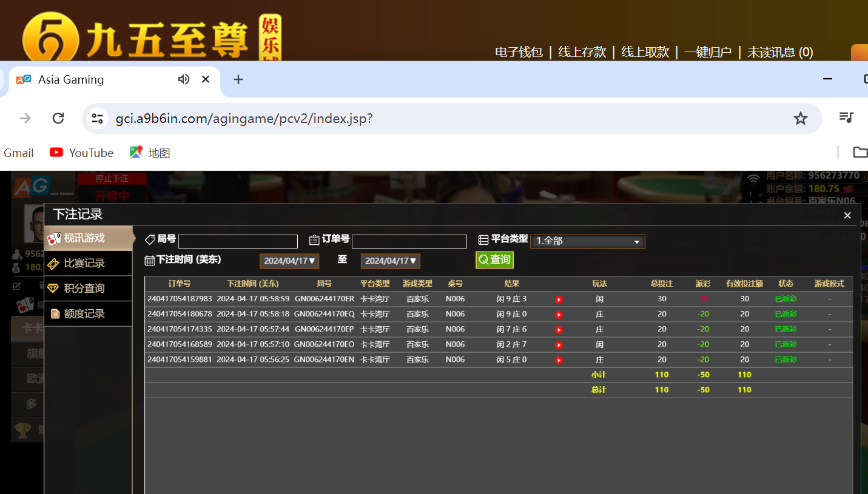868x494 pixels.
Task: Click the tab mute speaker icon
Action: (183, 79)
